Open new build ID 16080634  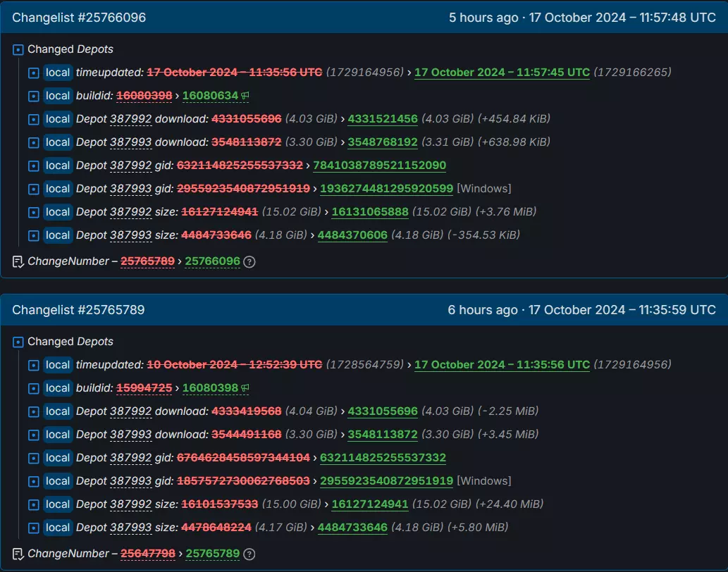(210, 96)
